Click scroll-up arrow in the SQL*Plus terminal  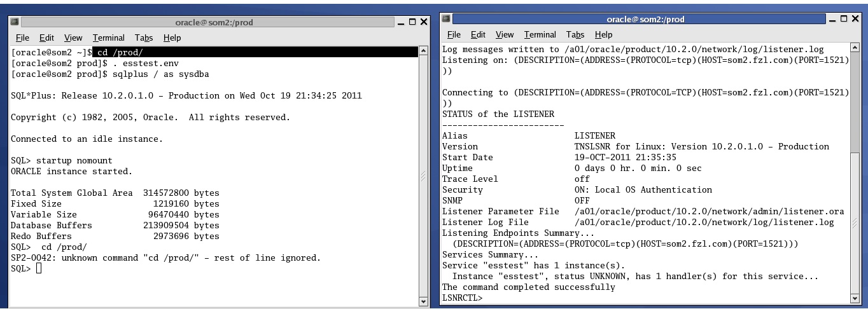pos(423,51)
